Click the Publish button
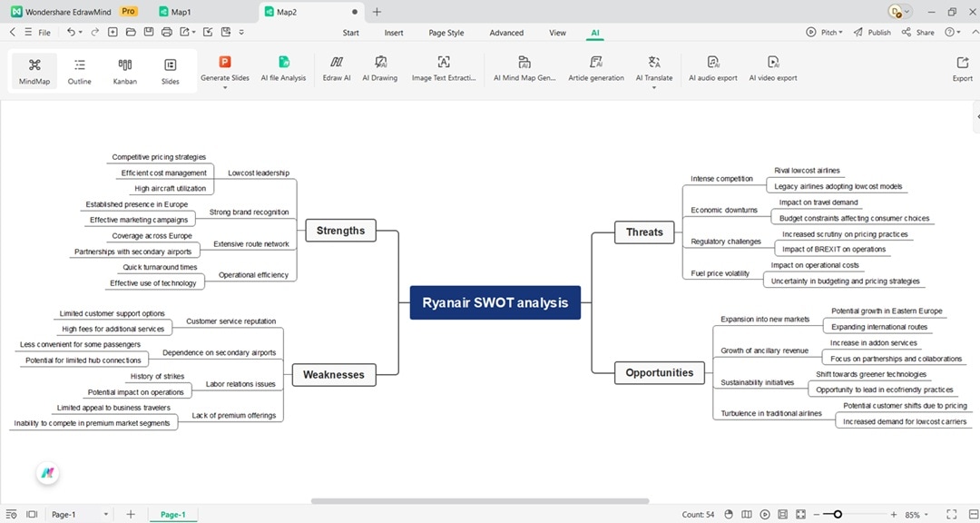This screenshot has height=523, width=980. point(873,32)
